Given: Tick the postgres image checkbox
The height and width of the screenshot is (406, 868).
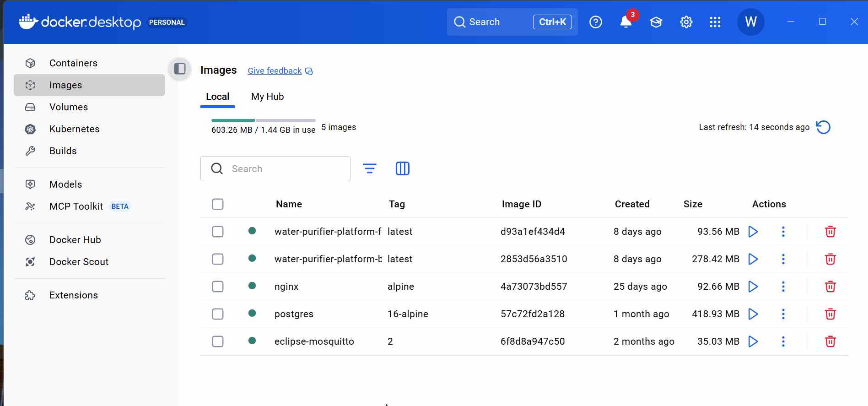Looking at the screenshot, I should [218, 314].
